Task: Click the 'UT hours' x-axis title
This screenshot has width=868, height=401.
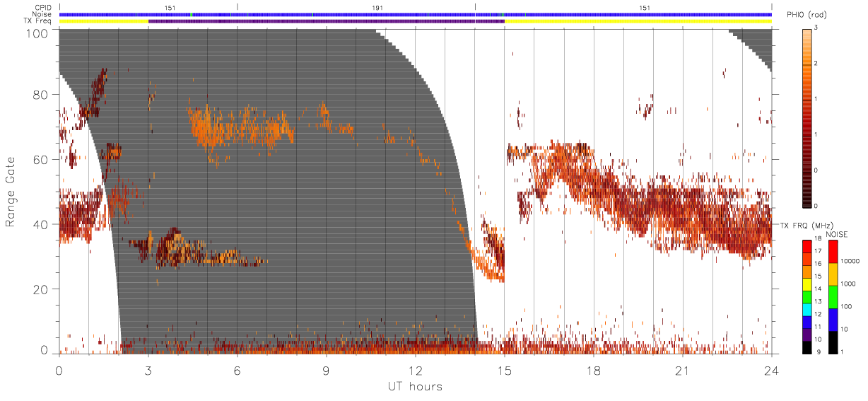Action: (x=414, y=386)
